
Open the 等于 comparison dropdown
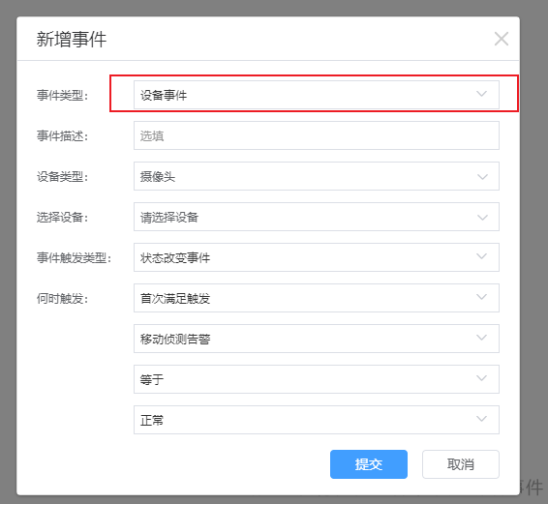tap(316, 379)
